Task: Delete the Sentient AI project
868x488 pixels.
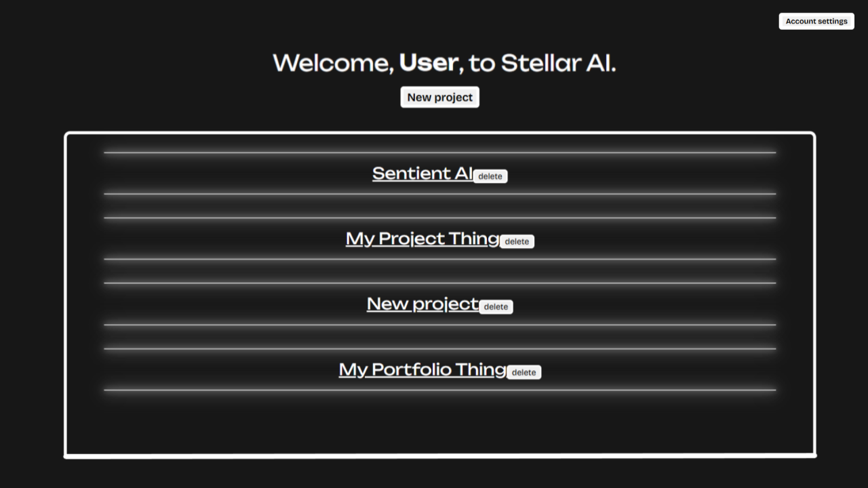Action: [x=490, y=176]
